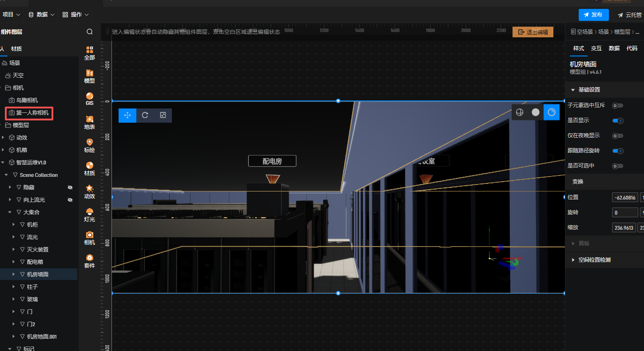Select the rotate tool in viewport
The image size is (644, 351).
[145, 115]
